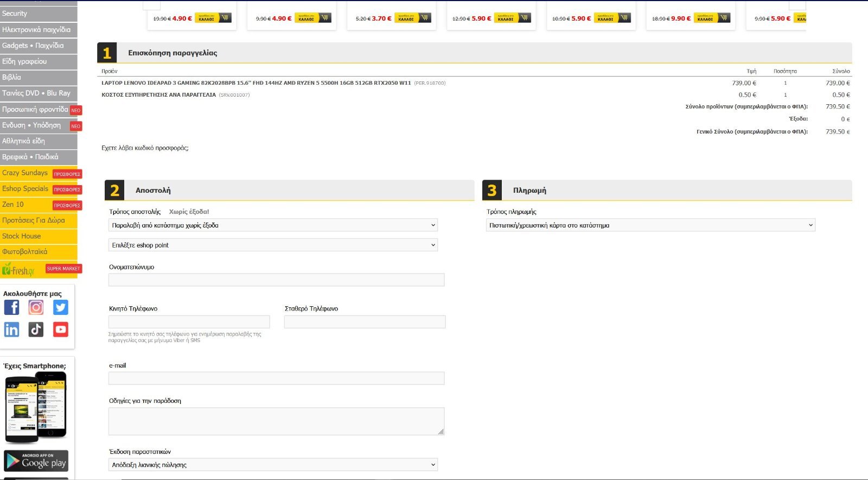Viewport: 868px width, 480px height.
Task: Open Gadgets • Παιχνίδια category
Action: (x=39, y=46)
